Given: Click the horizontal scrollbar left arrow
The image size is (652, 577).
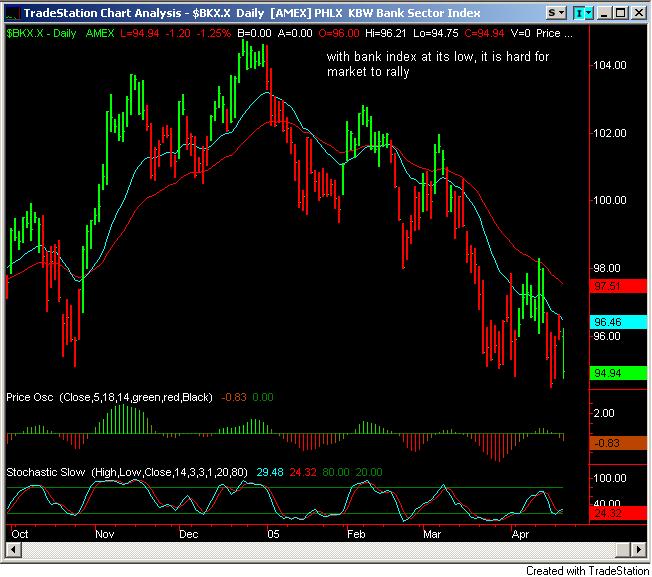Looking at the screenshot, I should click(14, 550).
